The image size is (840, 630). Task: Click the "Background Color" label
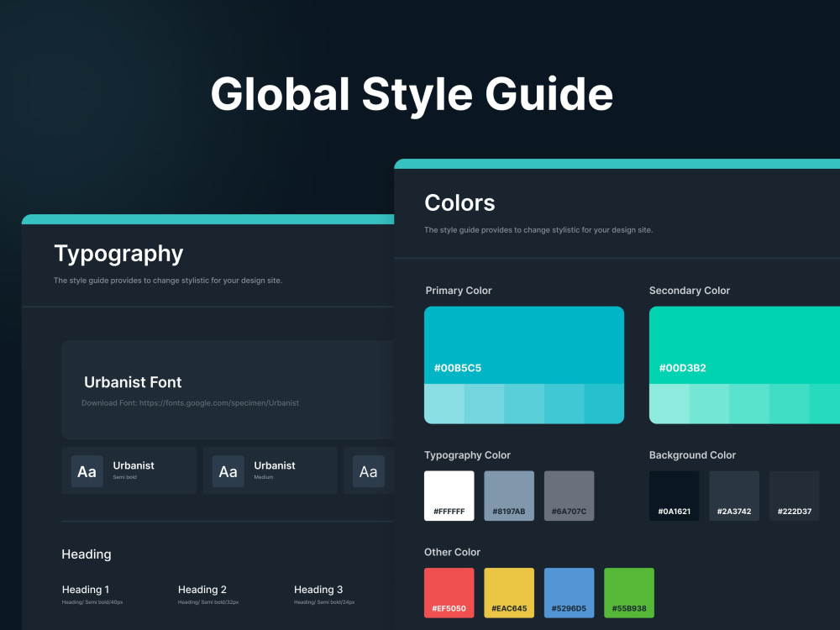[x=692, y=455]
